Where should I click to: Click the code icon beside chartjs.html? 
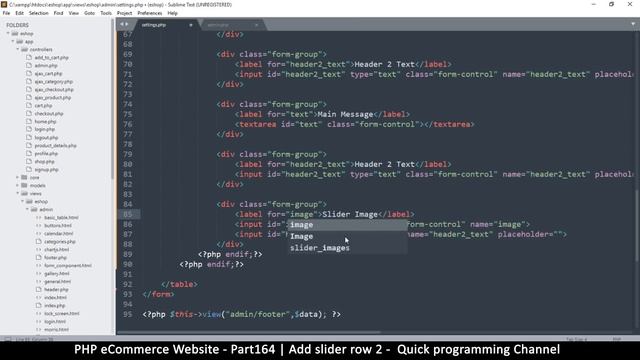pos(39,249)
